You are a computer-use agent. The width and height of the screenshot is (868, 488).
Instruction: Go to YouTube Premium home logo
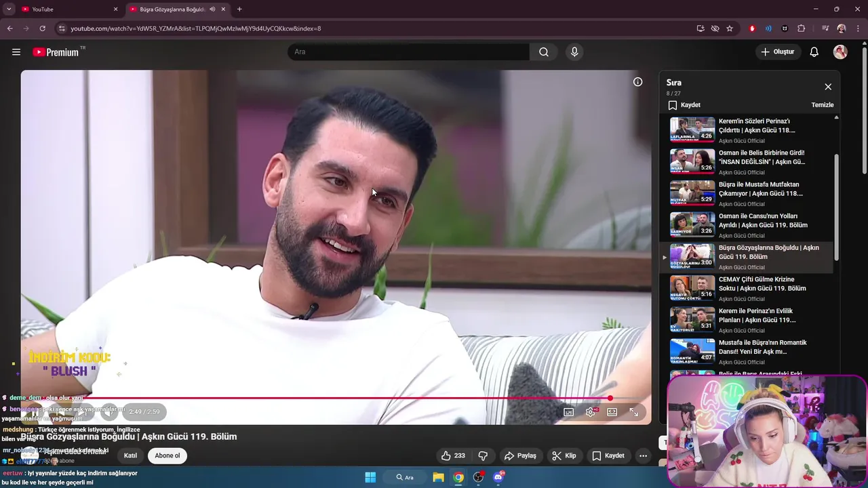[56, 52]
